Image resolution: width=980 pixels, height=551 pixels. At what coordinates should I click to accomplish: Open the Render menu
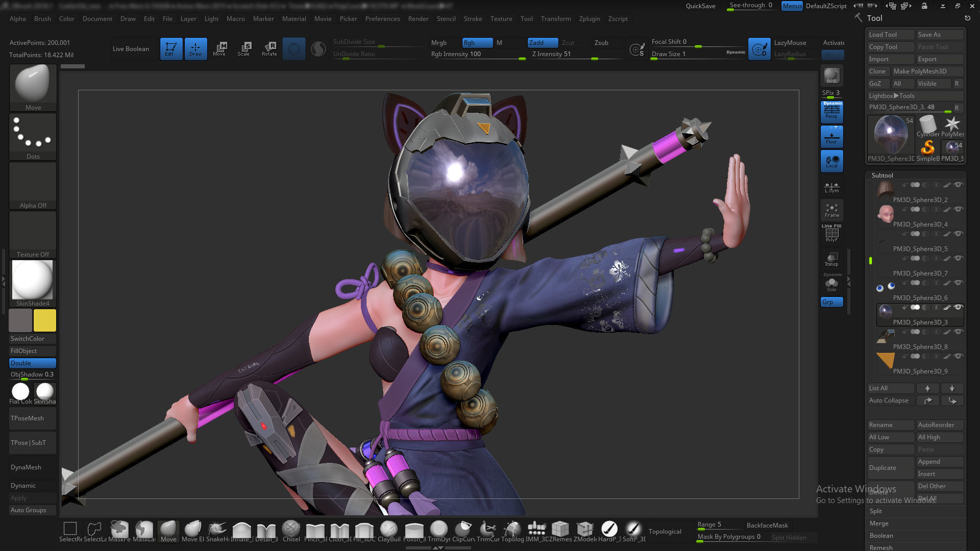point(418,19)
